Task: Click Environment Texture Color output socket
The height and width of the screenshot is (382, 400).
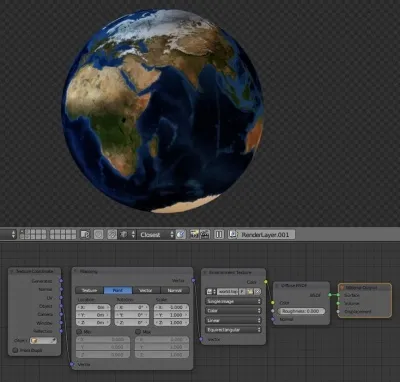Action: 266,282
